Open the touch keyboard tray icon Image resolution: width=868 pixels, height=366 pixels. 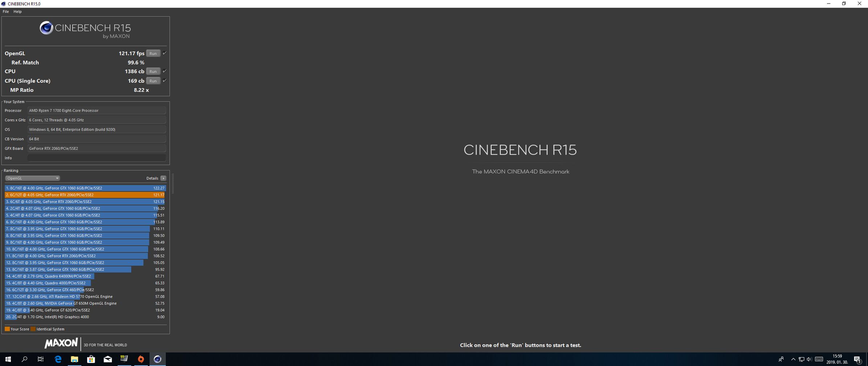[819, 359]
